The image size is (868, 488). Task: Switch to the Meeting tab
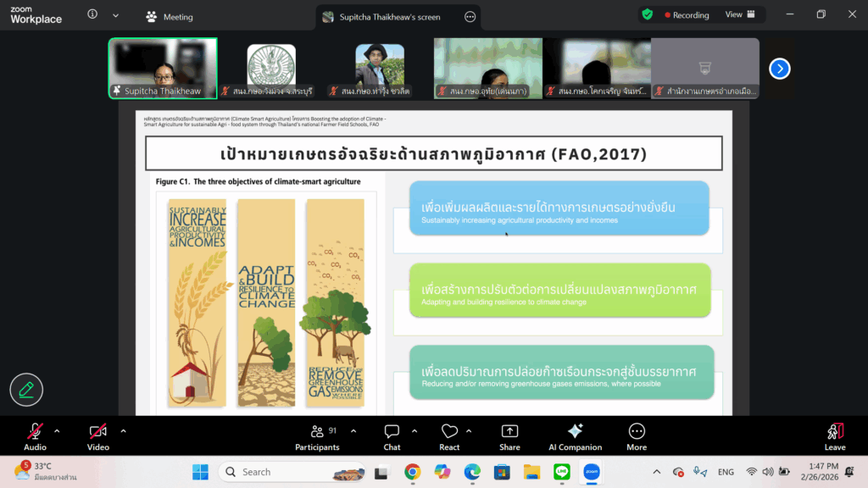[170, 16]
